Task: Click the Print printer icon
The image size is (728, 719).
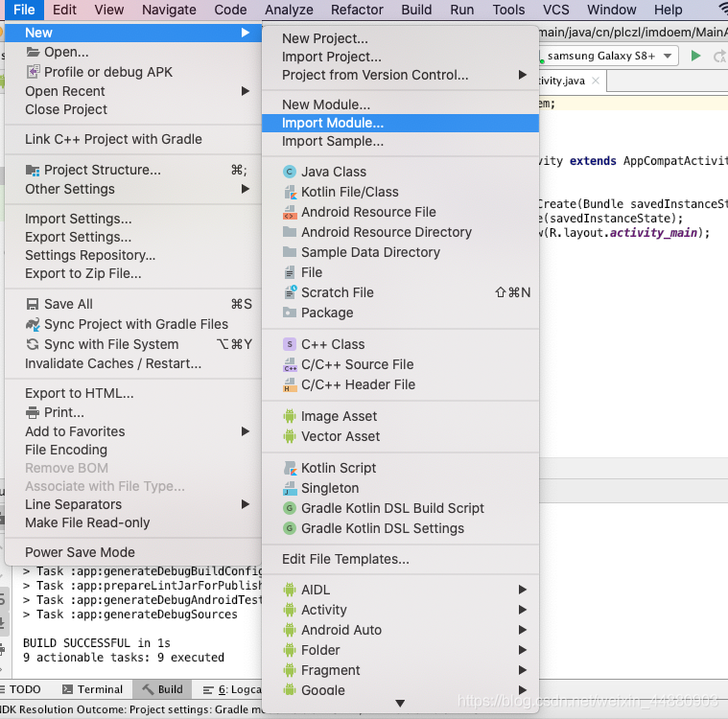Action: click(33, 412)
